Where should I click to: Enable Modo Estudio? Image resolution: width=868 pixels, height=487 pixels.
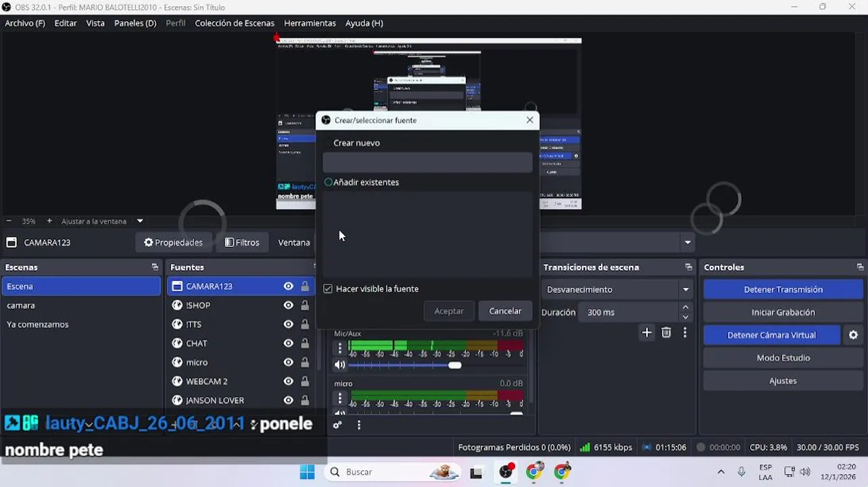[x=783, y=358]
